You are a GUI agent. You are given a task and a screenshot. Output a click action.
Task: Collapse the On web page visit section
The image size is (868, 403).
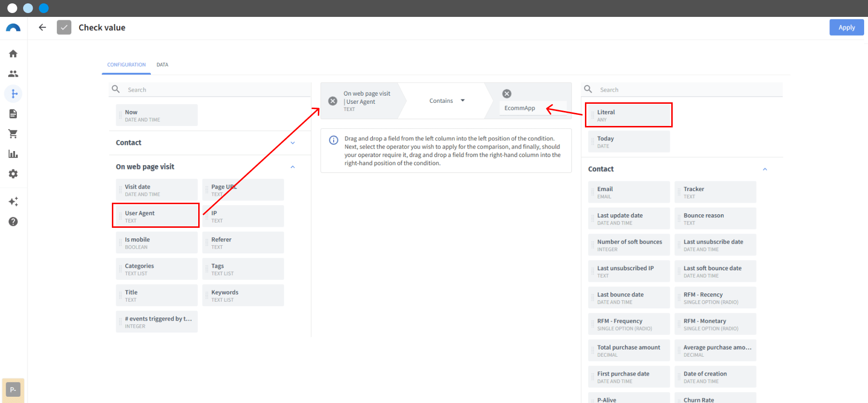(x=293, y=167)
